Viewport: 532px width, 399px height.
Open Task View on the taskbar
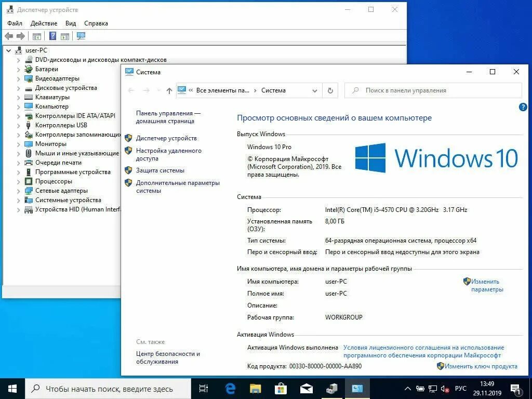[x=204, y=389]
